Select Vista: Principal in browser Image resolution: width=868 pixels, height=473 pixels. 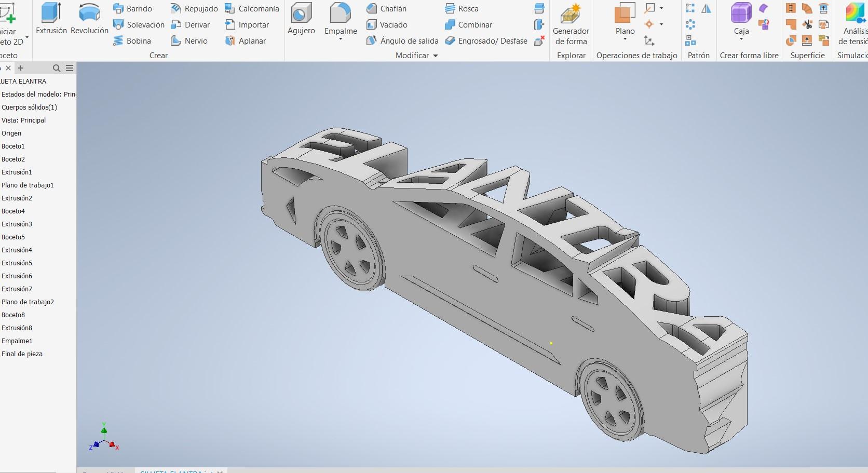point(24,120)
